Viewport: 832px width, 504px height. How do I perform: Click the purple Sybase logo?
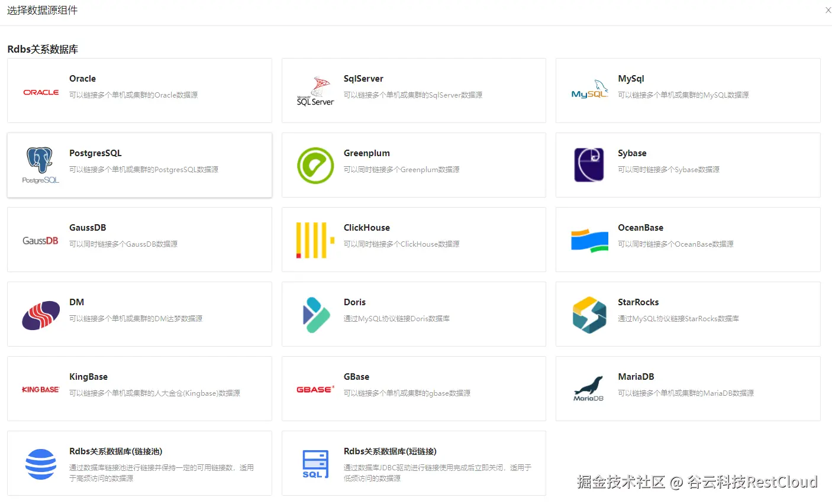pos(589,165)
